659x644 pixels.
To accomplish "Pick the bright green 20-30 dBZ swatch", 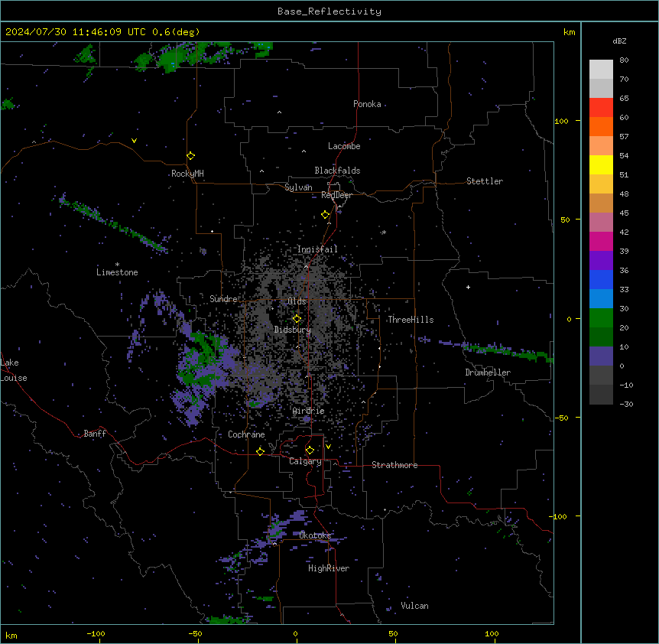I will click(601, 318).
